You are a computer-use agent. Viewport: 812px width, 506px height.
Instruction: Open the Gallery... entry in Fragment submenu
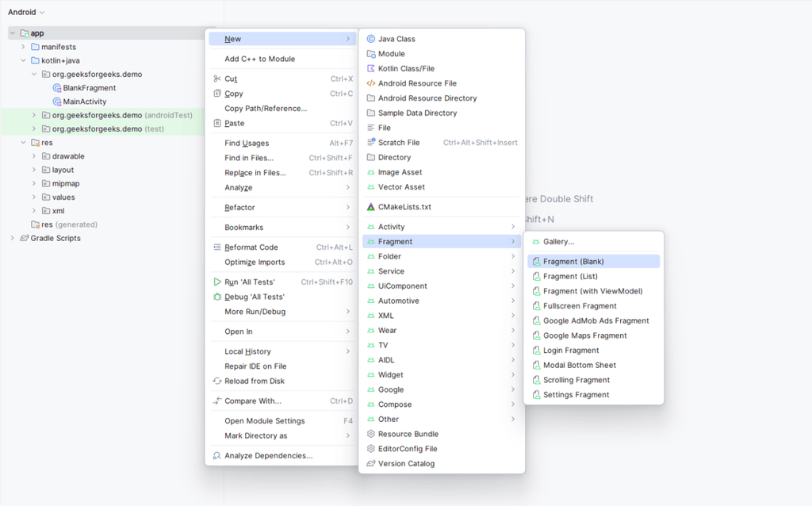(593, 241)
